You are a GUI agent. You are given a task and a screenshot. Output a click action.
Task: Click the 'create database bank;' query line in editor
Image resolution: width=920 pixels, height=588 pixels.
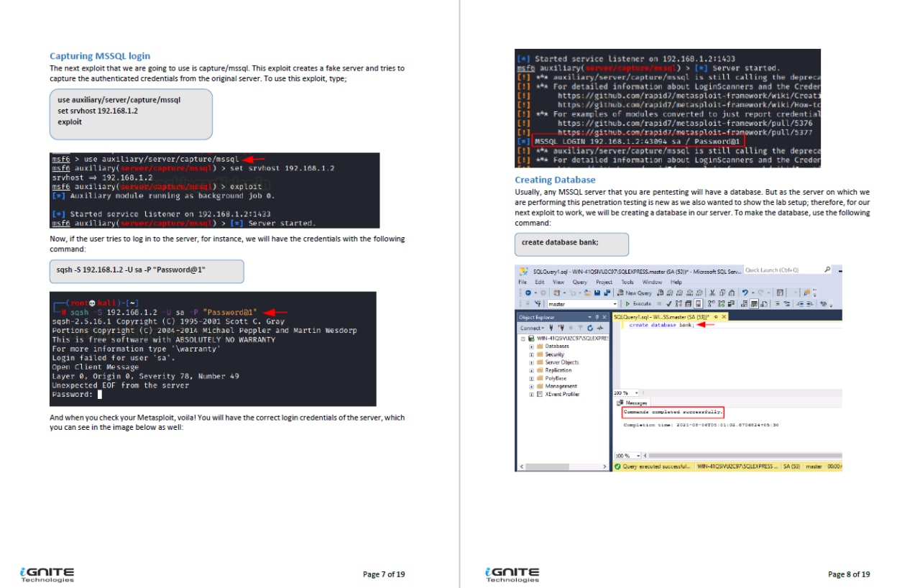tap(661, 325)
